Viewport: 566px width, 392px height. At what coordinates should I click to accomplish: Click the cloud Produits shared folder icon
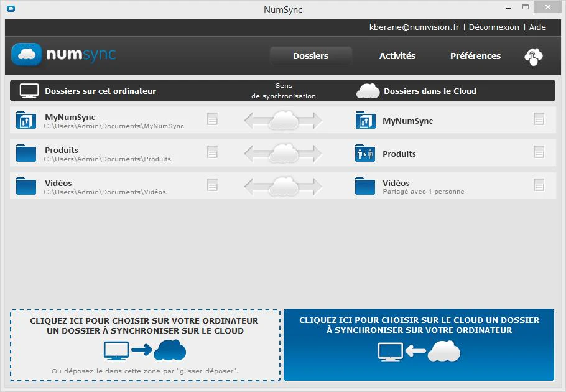365,153
